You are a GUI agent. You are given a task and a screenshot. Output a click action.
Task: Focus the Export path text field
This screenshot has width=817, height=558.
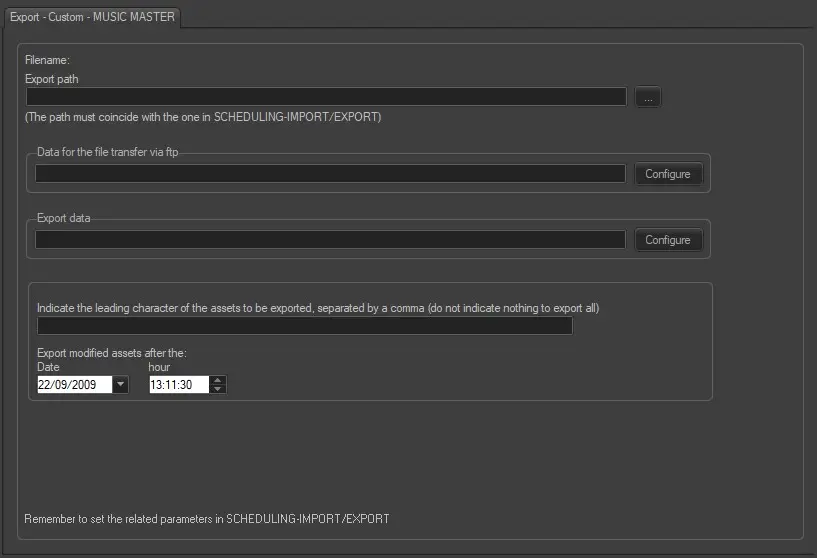(x=326, y=97)
